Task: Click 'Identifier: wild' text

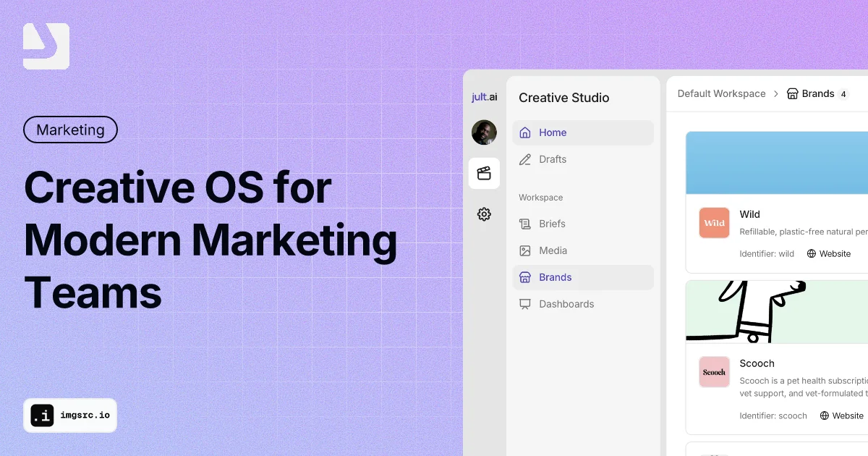Action: pos(767,253)
